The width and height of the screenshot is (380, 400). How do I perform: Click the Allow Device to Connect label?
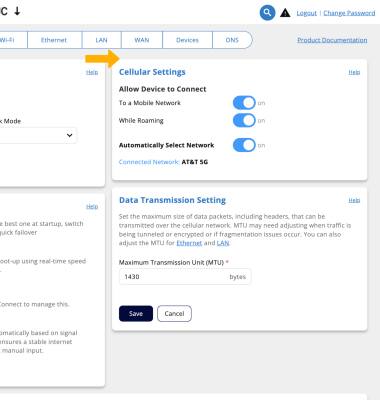162,89
